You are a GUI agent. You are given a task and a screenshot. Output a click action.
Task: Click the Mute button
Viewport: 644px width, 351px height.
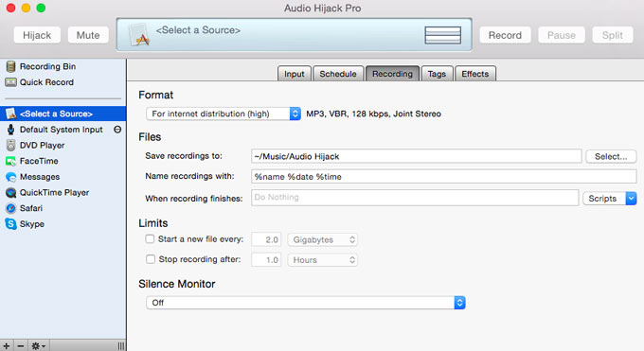click(88, 35)
